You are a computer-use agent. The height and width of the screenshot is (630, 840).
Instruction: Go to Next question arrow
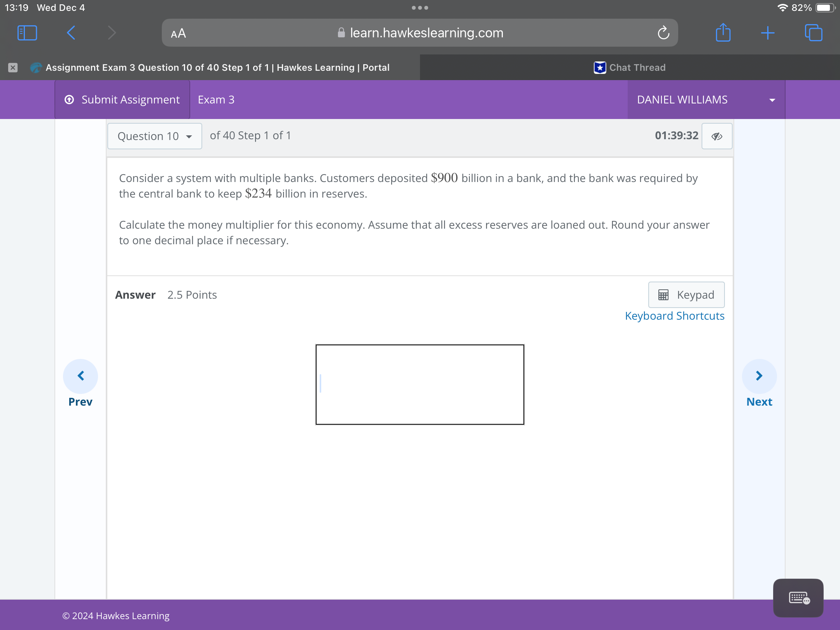pos(759,376)
